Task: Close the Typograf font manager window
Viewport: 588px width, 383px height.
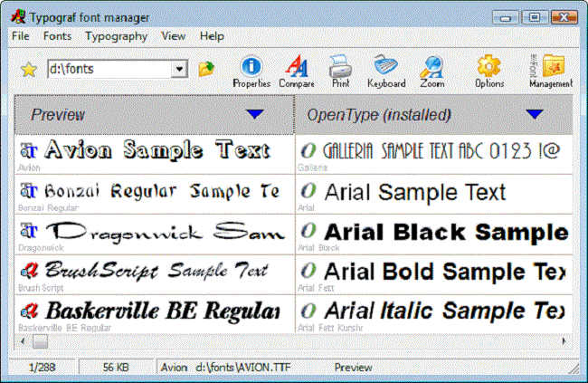Action: (564, 17)
